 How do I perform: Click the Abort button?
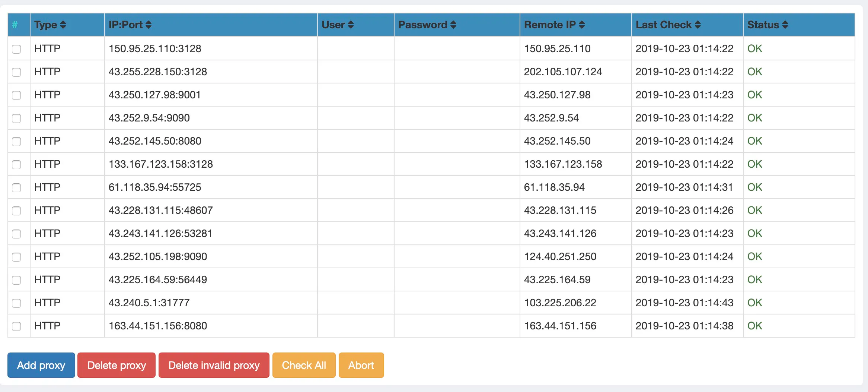click(x=361, y=365)
